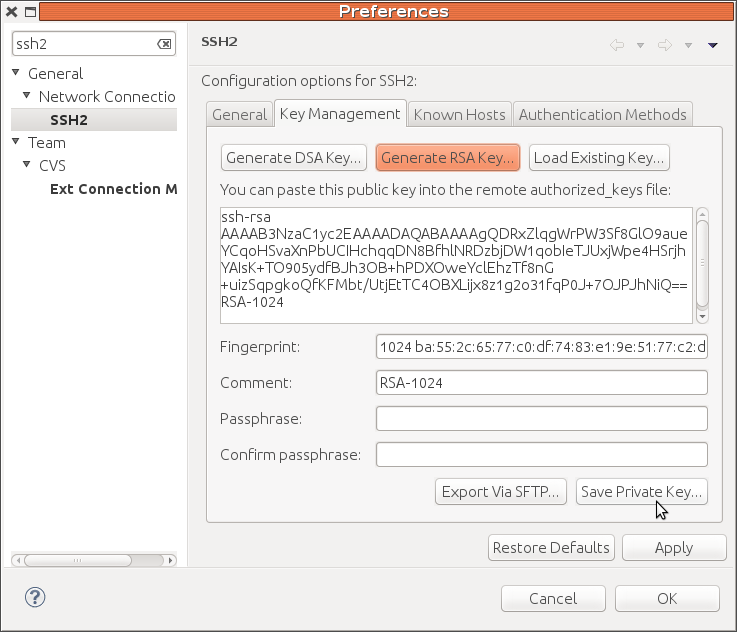Open the help question mark icon
Image resolution: width=737 pixels, height=632 pixels.
pyautogui.click(x=35, y=597)
